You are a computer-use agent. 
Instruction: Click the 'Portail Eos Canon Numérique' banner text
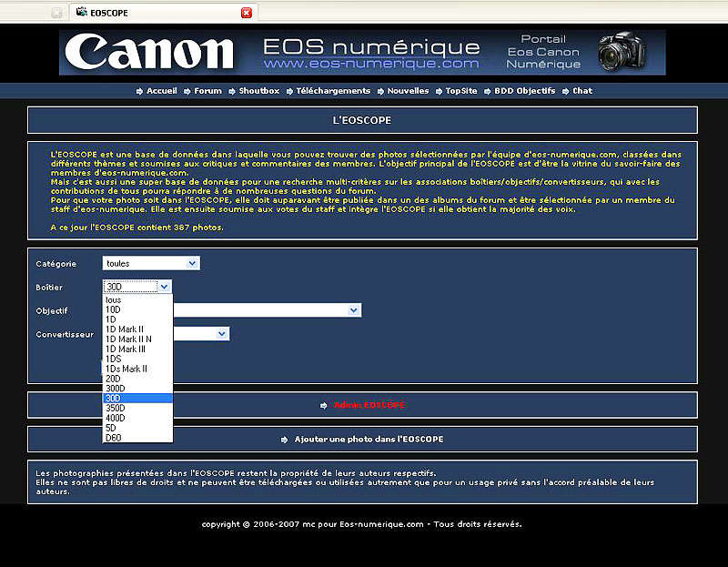(543, 52)
